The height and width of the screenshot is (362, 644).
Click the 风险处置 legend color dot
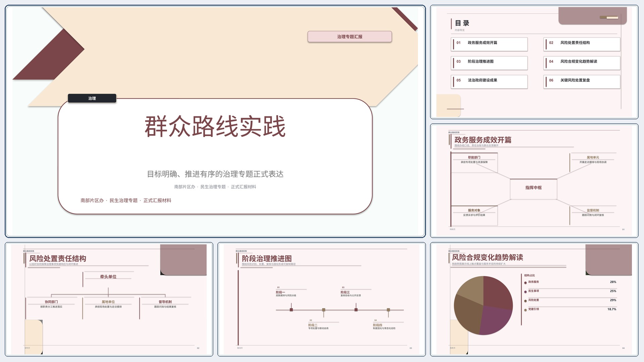click(x=525, y=301)
